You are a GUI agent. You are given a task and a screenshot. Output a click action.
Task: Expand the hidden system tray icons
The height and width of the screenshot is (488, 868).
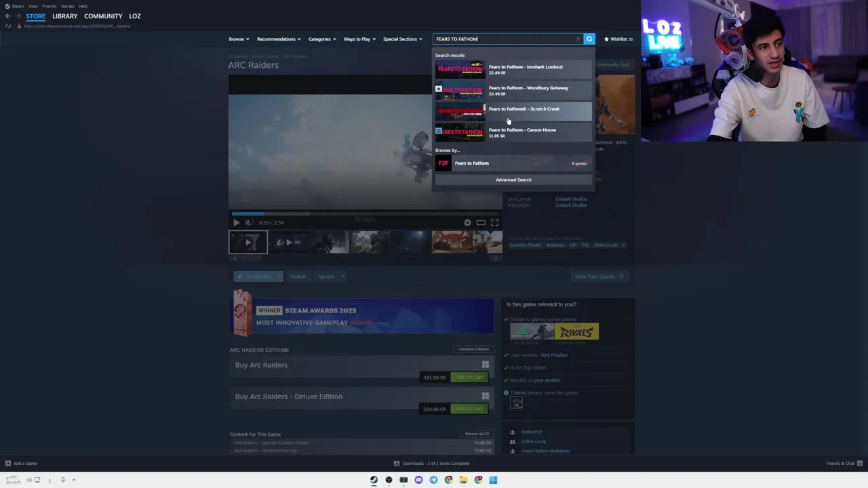pos(74,480)
